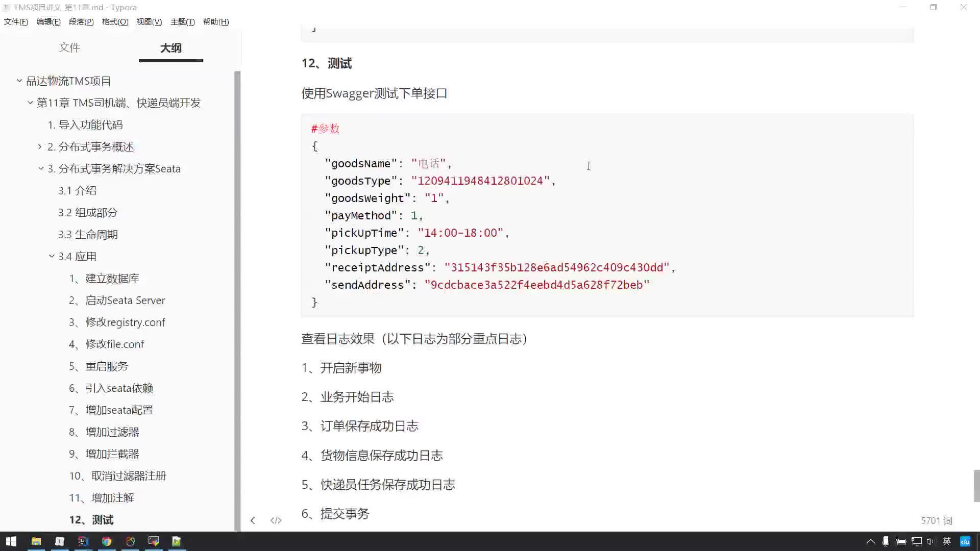Go to 10、取消过滤器注册 outline item
980x551 pixels.
click(x=118, y=476)
